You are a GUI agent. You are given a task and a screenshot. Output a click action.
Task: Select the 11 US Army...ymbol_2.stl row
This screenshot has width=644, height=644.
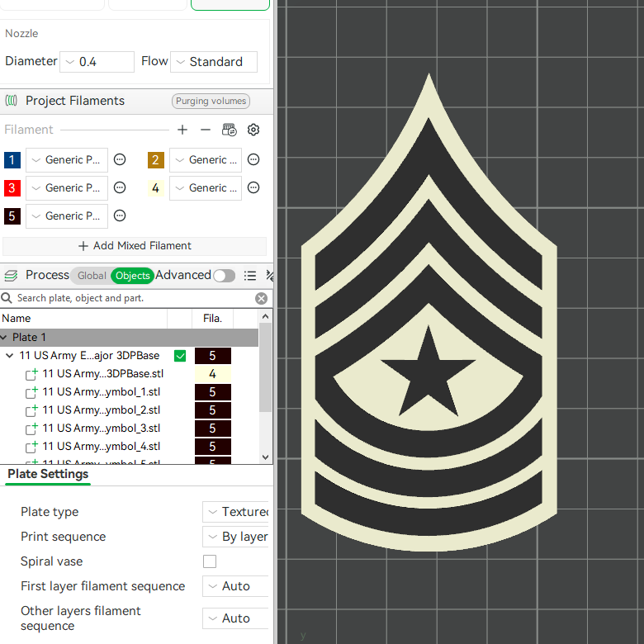129,410
